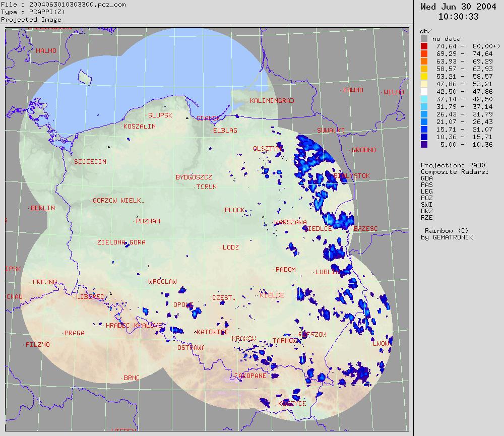Click the orange 63.93 - 69.29 legend swatch

tap(424, 61)
